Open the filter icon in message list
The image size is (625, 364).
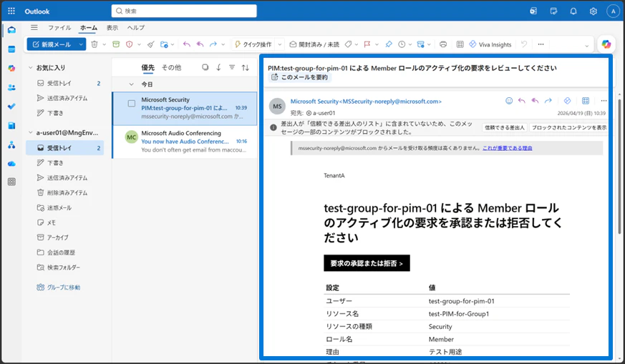pyautogui.click(x=232, y=67)
